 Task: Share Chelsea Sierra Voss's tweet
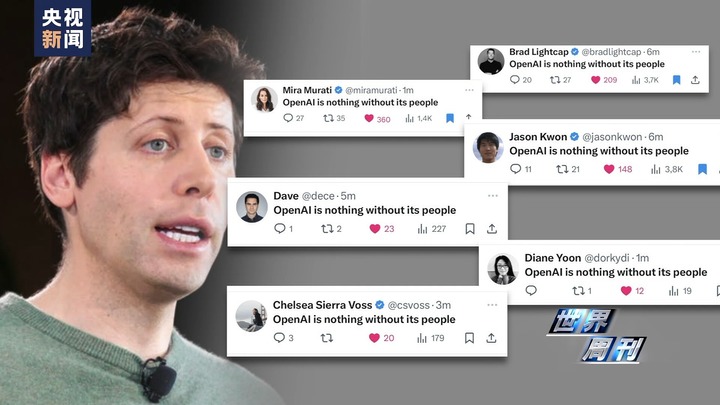[x=491, y=338]
